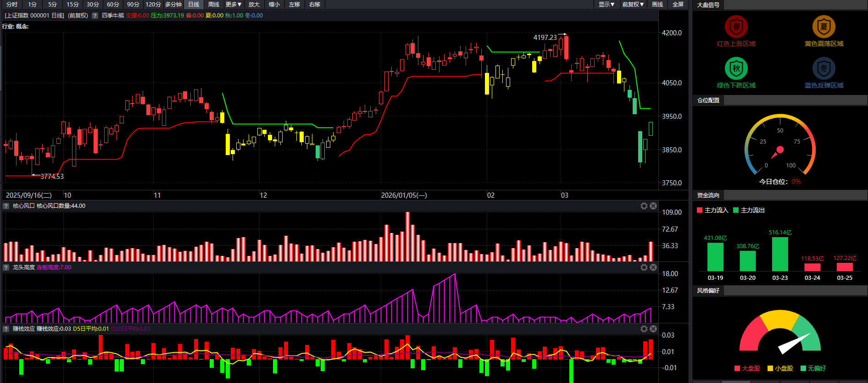This screenshot has height=383, width=868.
Task: Click the 大盘信号 panel header
Action: 708,5
